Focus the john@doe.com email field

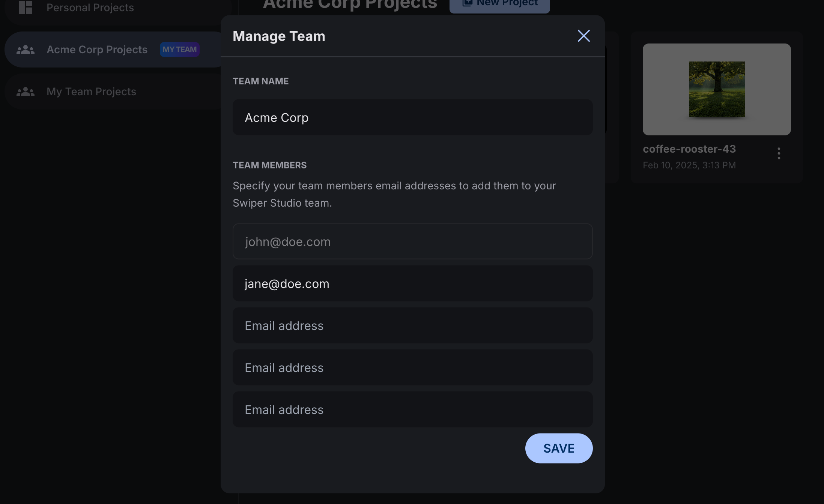click(x=412, y=241)
